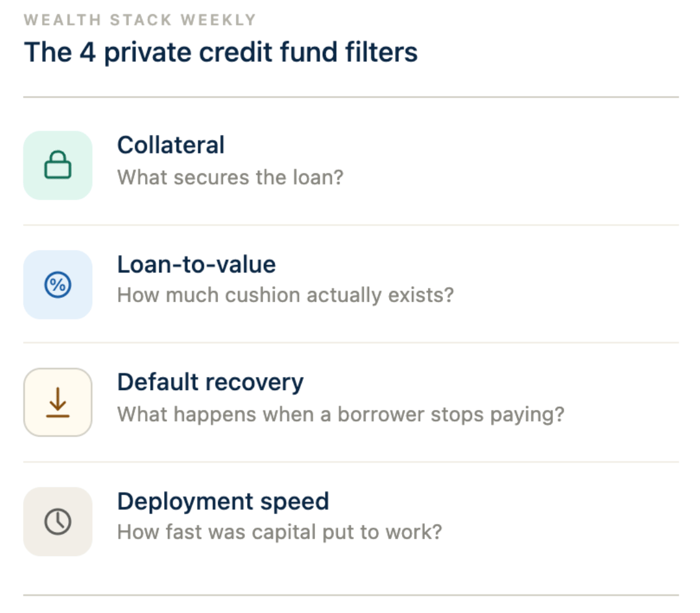Viewport: 700px width, 613px height.
Task: Click the separator between Collateral and Loan-to-value
Action: click(x=351, y=225)
